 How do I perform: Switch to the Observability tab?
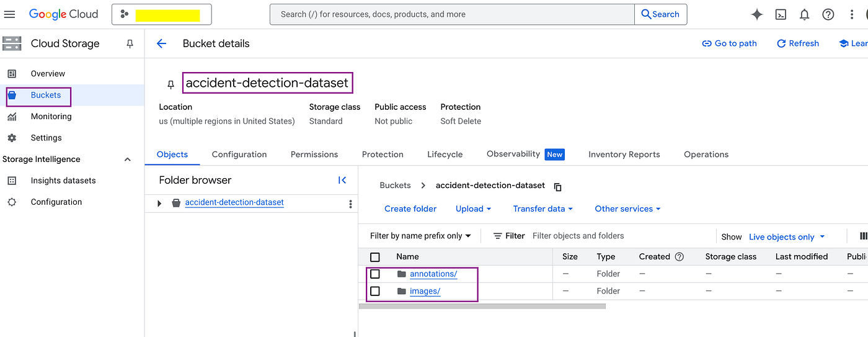pos(526,155)
